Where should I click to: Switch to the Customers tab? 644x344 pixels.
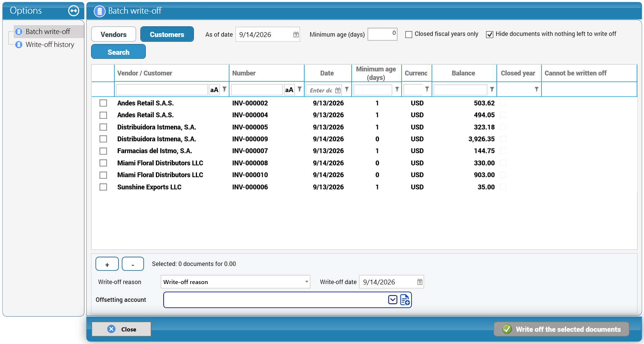pos(167,34)
